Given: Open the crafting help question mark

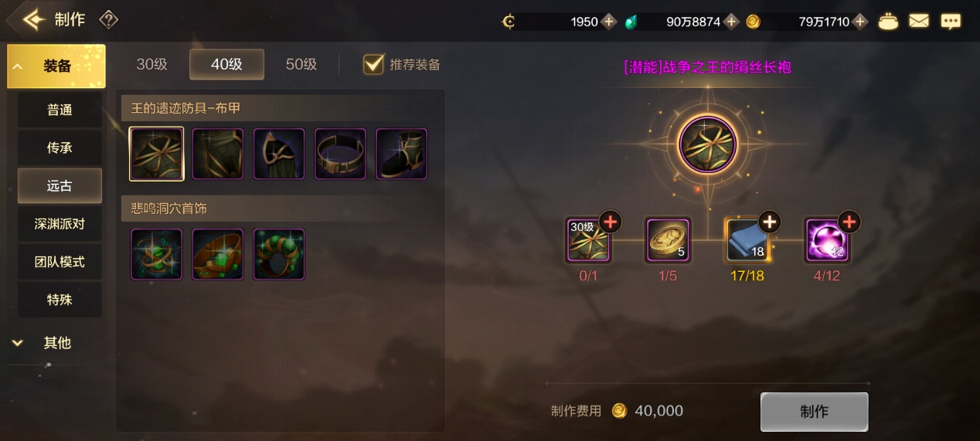Looking at the screenshot, I should [109, 20].
